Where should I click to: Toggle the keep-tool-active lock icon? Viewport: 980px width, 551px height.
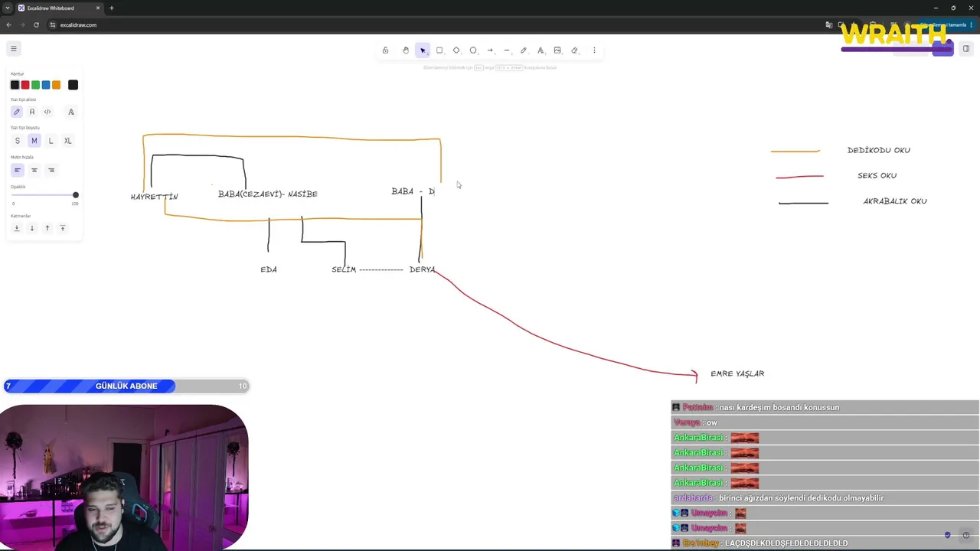coord(385,51)
